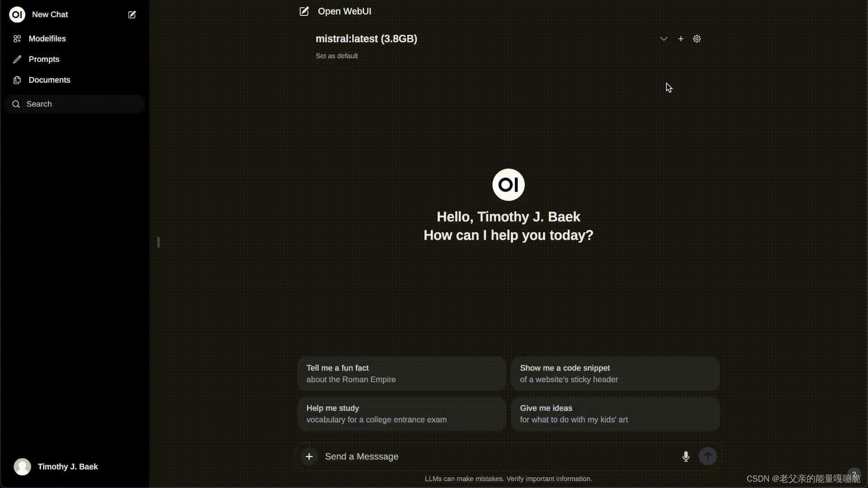The width and height of the screenshot is (868, 488).
Task: Click the new chat pencil icon in sidebar
Action: [132, 15]
